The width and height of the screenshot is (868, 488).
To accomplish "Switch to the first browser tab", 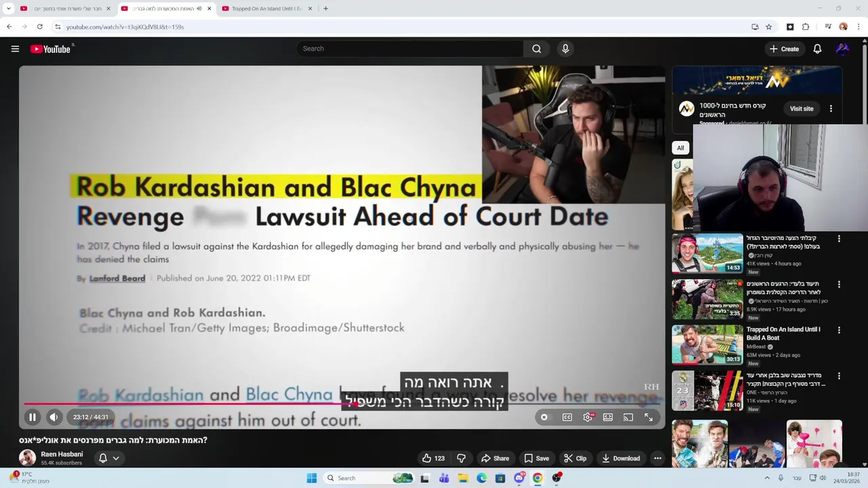I will [x=65, y=9].
